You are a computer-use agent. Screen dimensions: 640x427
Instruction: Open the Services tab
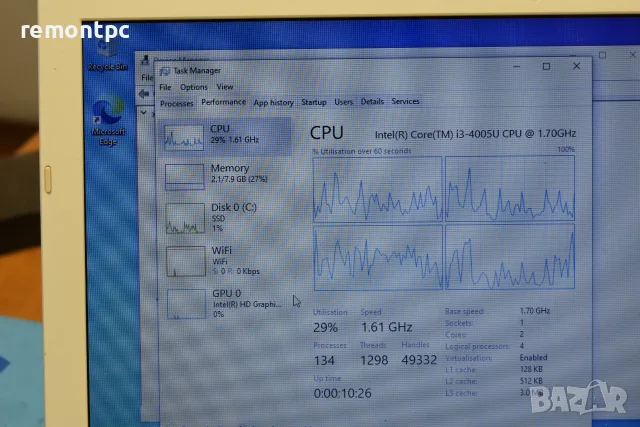[405, 101]
